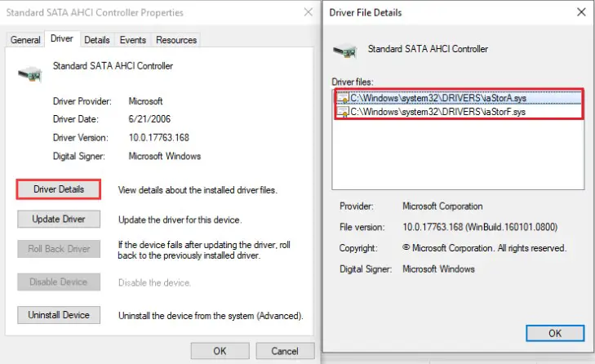Click the Driver Provider value Microsoft

pos(145,101)
